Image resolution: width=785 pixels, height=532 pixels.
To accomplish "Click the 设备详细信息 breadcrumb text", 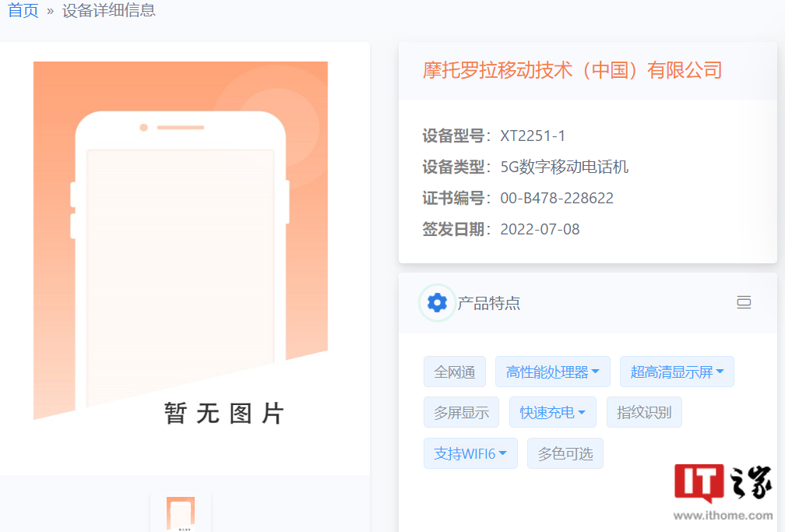I will point(109,11).
